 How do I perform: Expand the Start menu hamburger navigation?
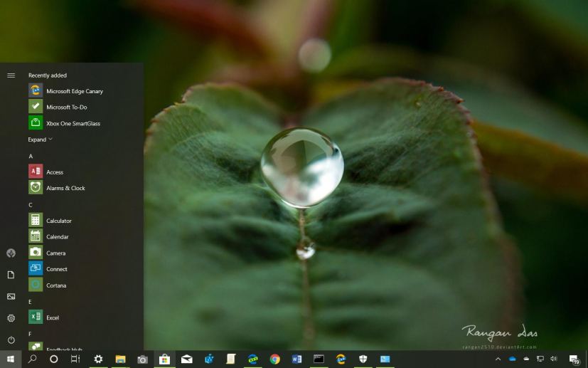pyautogui.click(x=11, y=75)
